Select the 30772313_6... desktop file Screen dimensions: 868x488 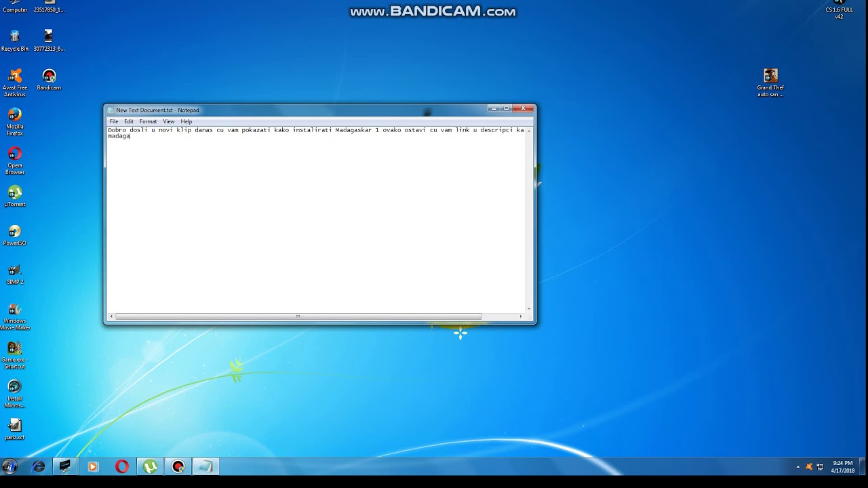click(49, 41)
